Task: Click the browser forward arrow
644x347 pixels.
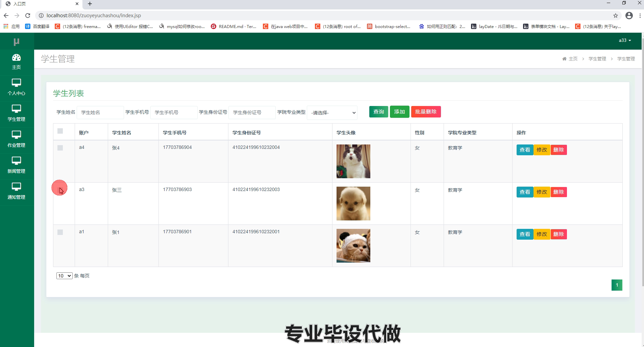Action: tap(17, 16)
